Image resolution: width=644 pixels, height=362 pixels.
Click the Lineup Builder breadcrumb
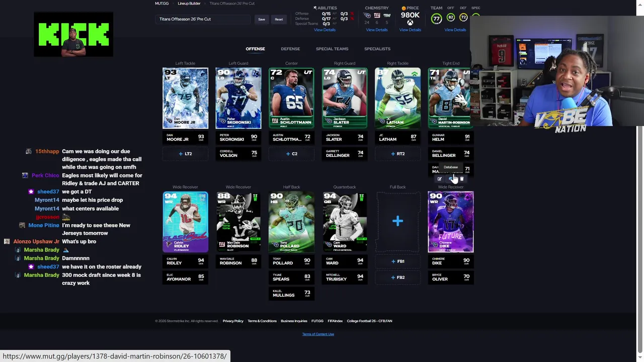pos(189,4)
